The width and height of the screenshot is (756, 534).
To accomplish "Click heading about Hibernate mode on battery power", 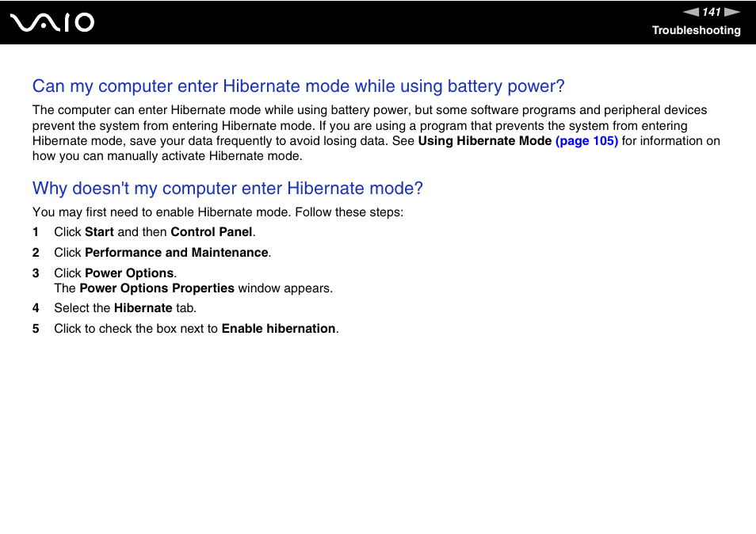I will (x=299, y=86).
